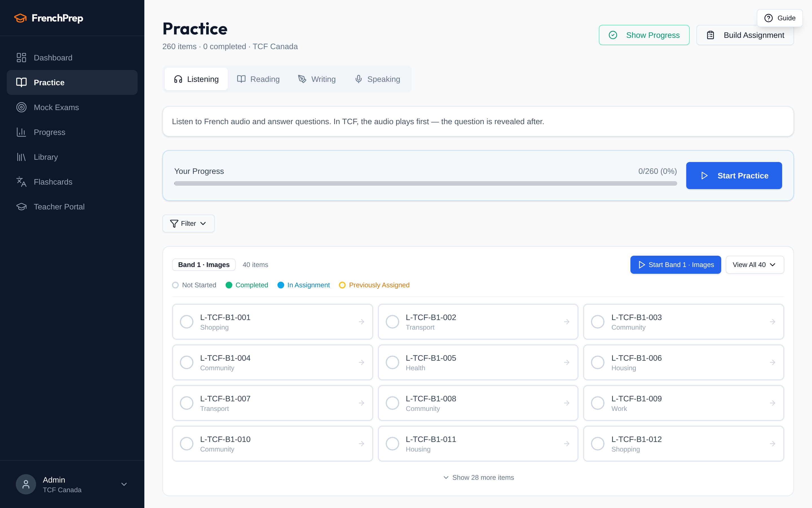Click the Progress bar chart icon
812x508 pixels.
click(21, 132)
